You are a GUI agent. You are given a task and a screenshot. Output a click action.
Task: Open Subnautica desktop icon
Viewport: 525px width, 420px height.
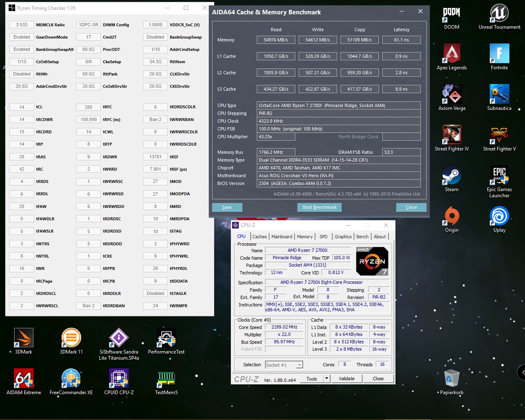[499, 98]
